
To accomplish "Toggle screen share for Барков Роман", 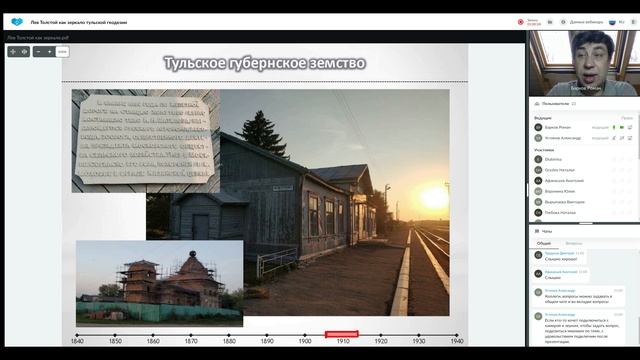I will pyautogui.click(x=630, y=127).
